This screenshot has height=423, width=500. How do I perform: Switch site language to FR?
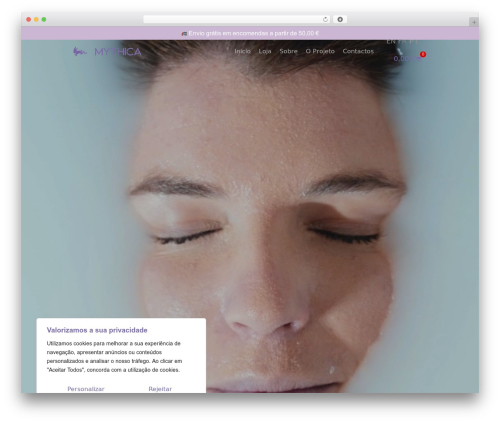pyautogui.click(x=402, y=42)
